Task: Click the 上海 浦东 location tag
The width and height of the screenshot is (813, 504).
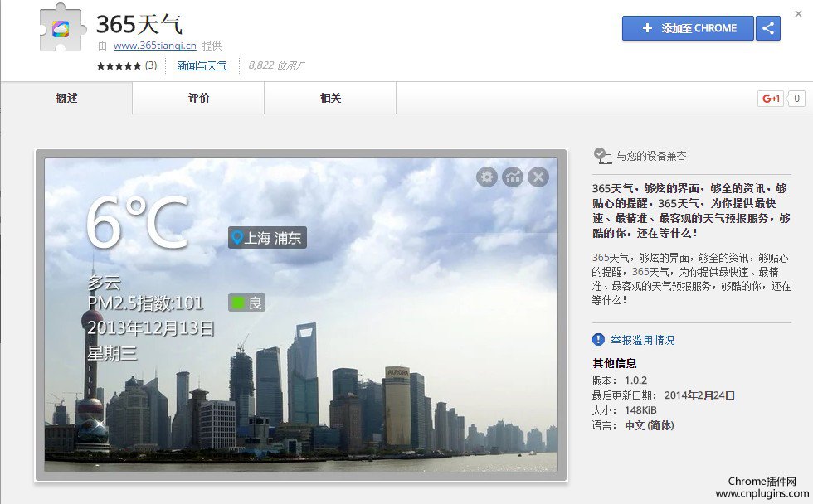Action: [x=267, y=238]
